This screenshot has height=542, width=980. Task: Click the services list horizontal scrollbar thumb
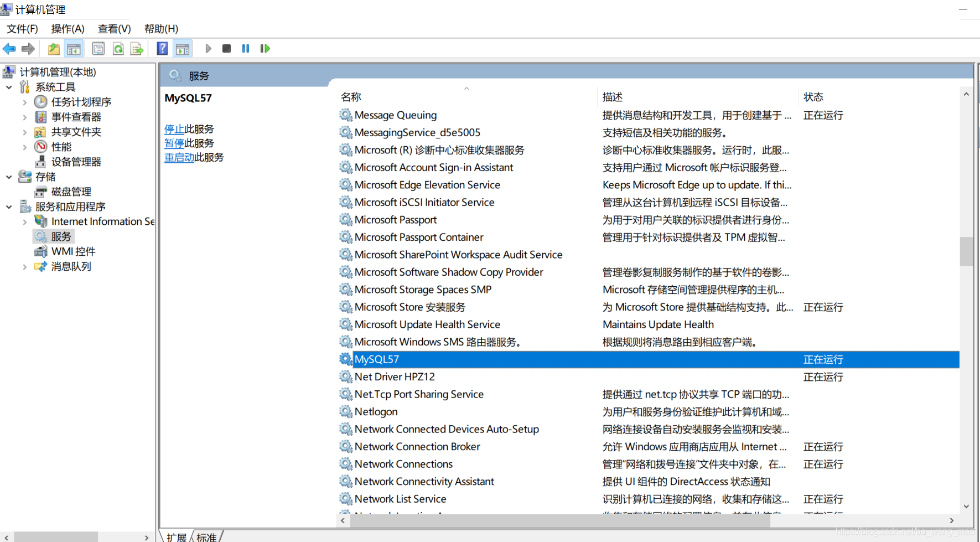tap(559, 520)
